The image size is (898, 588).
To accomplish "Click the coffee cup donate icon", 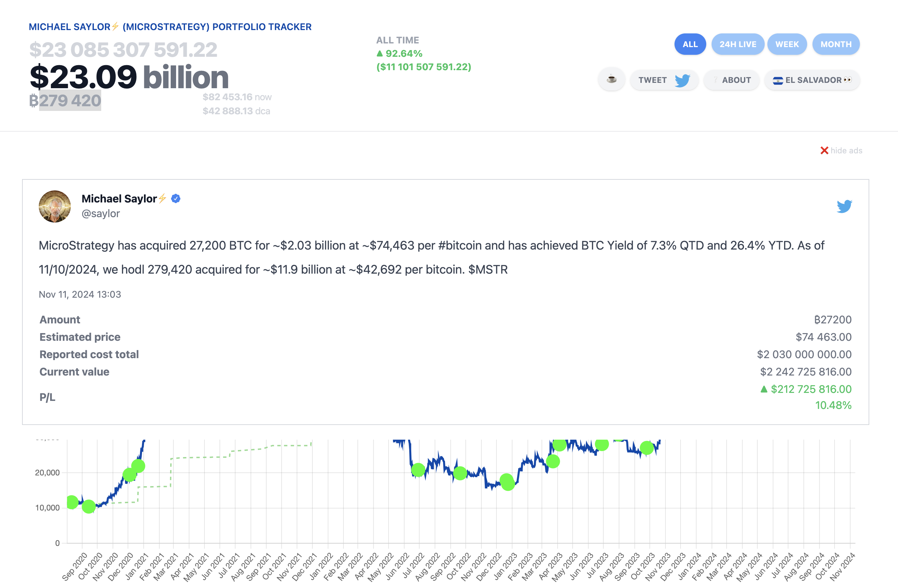I will click(611, 80).
